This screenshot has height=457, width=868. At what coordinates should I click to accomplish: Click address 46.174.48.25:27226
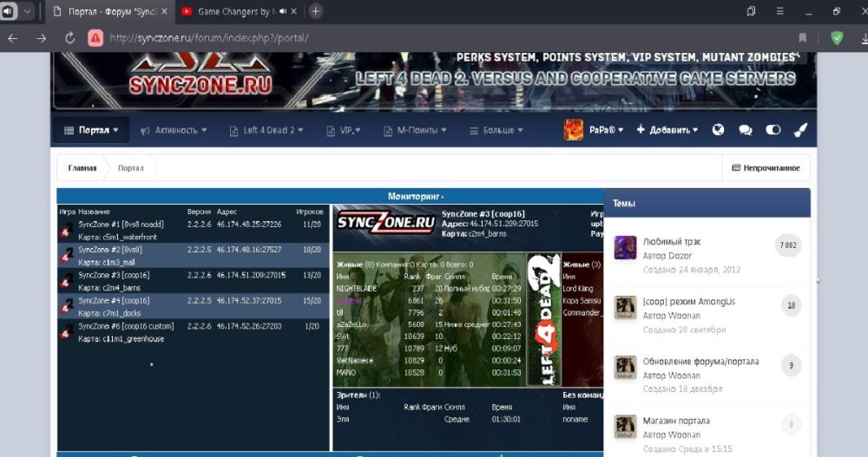pos(248,224)
